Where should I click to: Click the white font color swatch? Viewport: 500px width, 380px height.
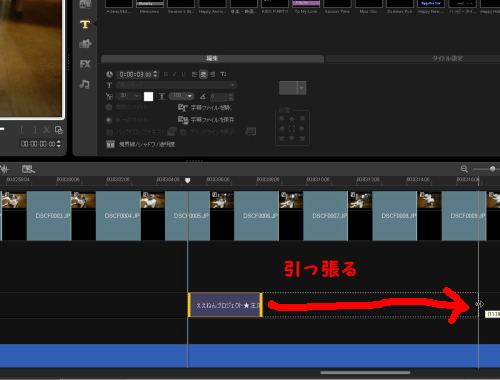148,96
